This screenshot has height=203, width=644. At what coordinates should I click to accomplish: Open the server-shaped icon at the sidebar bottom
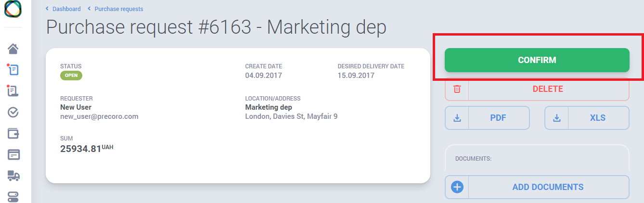13,196
